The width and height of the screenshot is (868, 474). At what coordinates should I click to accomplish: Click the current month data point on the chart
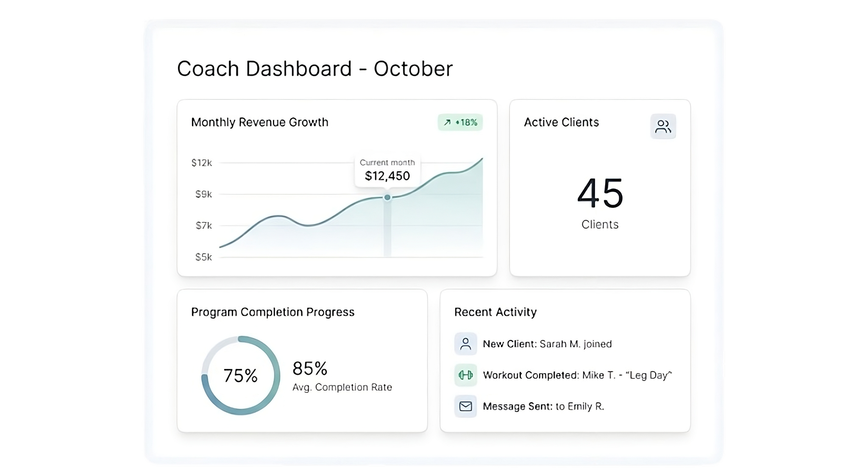tap(387, 197)
